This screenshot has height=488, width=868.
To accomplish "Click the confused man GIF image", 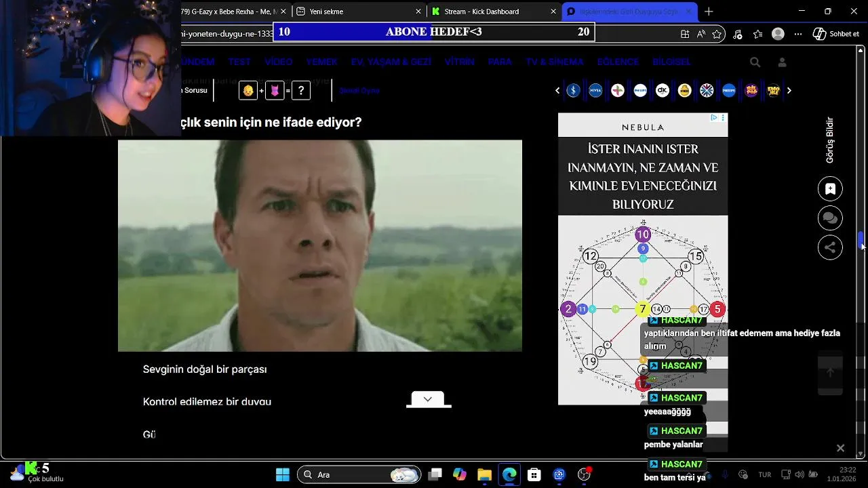I will pos(320,245).
